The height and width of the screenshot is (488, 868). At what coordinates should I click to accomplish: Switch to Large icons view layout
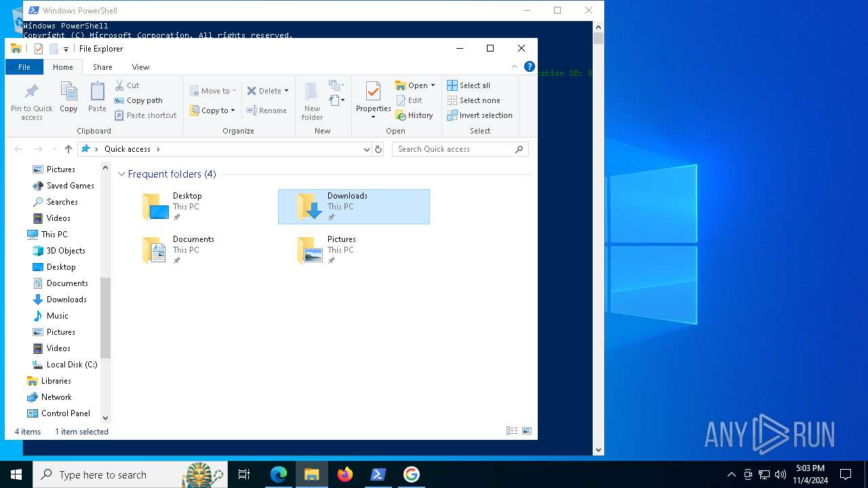pos(527,431)
